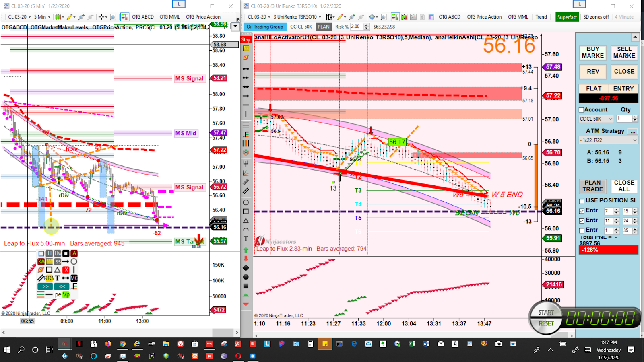644x362 pixels.
Task: Select drawing pencil tool in left chart toolbar
Action: (x=71, y=17)
